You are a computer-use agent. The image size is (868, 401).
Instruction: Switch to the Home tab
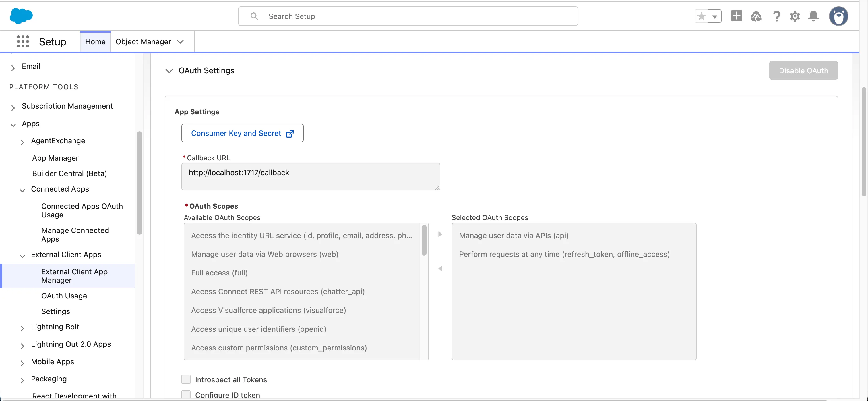pyautogui.click(x=95, y=41)
